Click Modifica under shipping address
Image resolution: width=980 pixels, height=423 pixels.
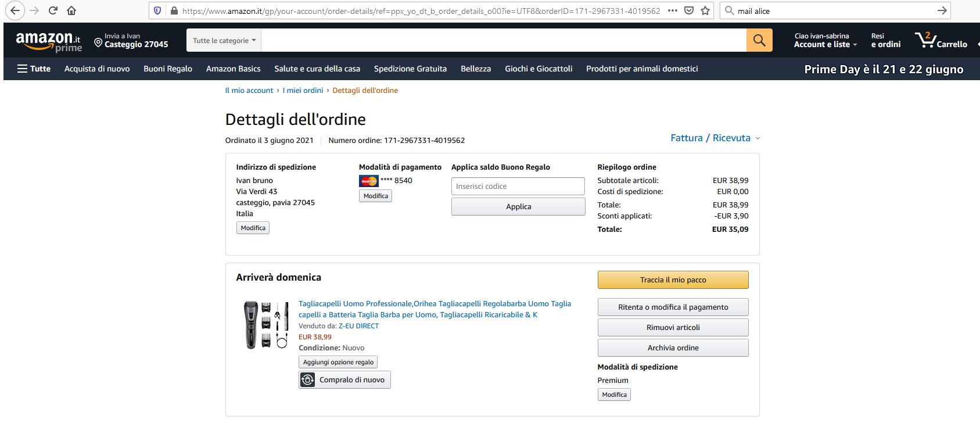[x=253, y=228]
